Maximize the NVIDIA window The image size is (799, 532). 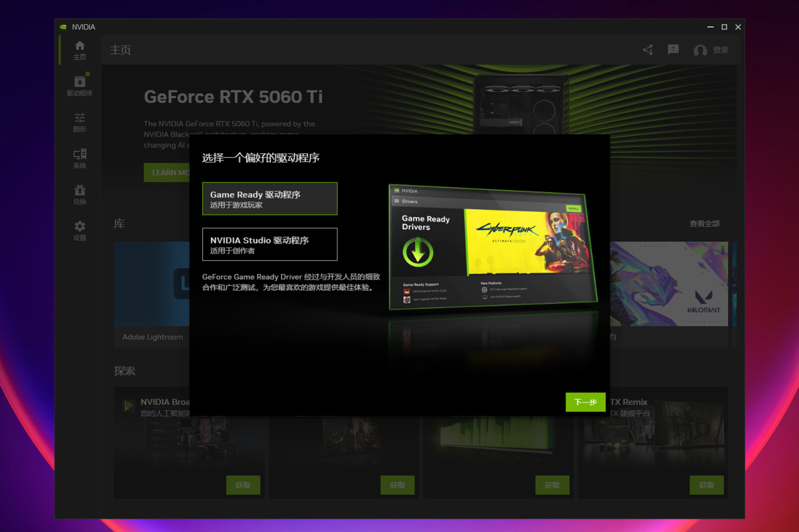click(x=724, y=27)
